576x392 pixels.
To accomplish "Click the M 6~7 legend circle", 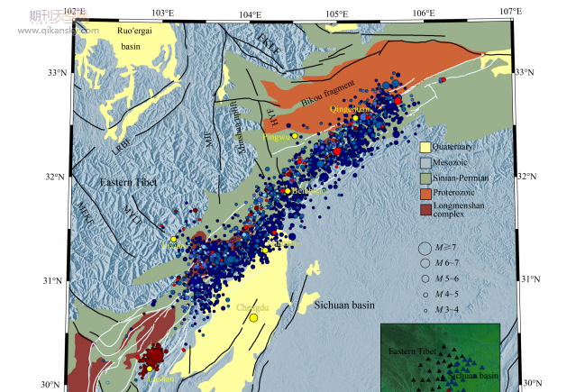I will [425, 262].
